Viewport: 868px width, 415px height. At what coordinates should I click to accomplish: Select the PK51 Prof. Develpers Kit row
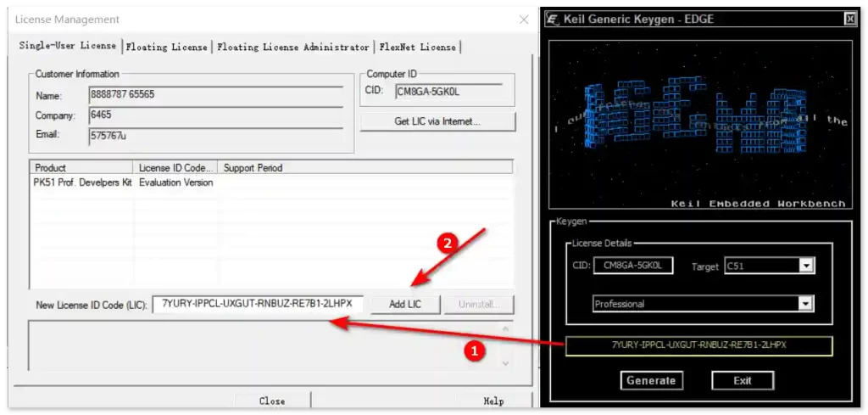[83, 182]
